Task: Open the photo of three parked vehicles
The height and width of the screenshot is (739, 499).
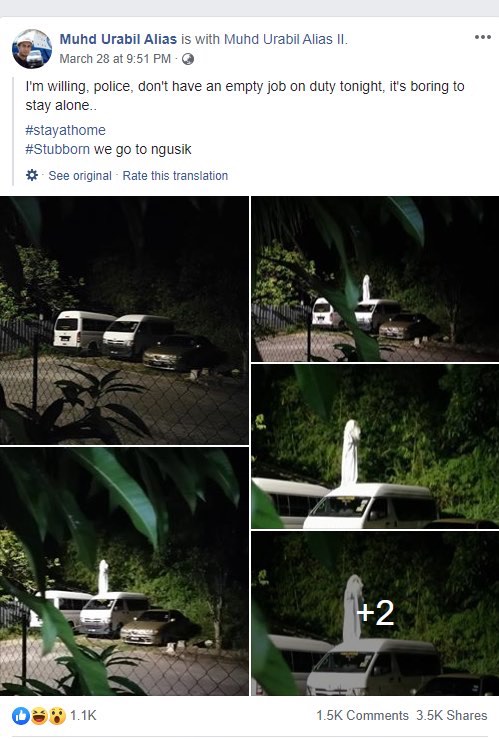Action: [124, 320]
